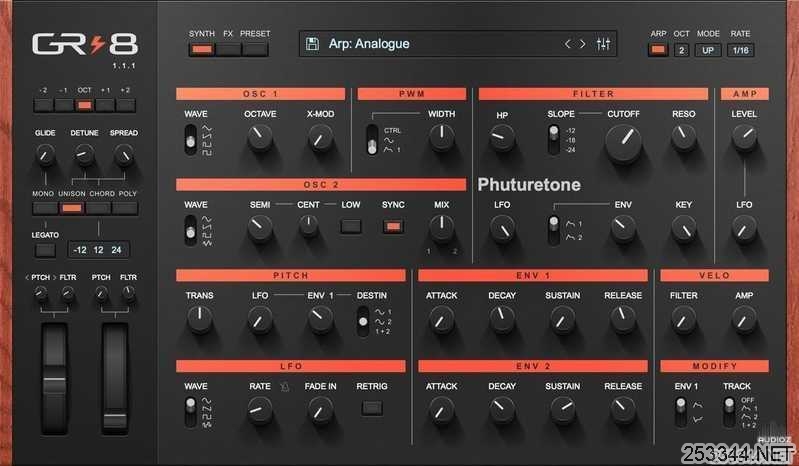This screenshot has height=466, width=799.
Task: Click the AMP LEVEL knob
Action: point(744,138)
